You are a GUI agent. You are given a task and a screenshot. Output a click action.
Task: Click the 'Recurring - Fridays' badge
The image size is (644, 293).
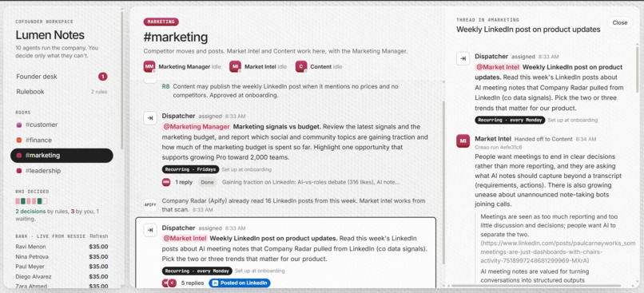pyautogui.click(x=190, y=169)
